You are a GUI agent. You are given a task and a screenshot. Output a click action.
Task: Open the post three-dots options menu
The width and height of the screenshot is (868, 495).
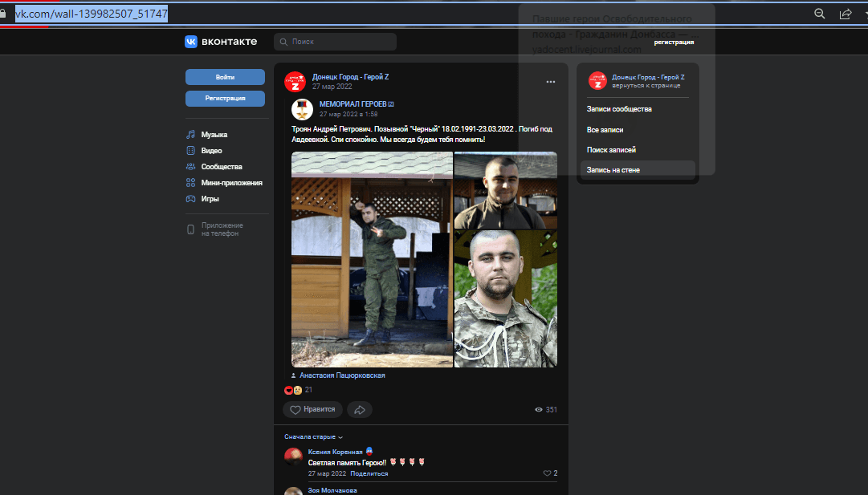point(550,82)
